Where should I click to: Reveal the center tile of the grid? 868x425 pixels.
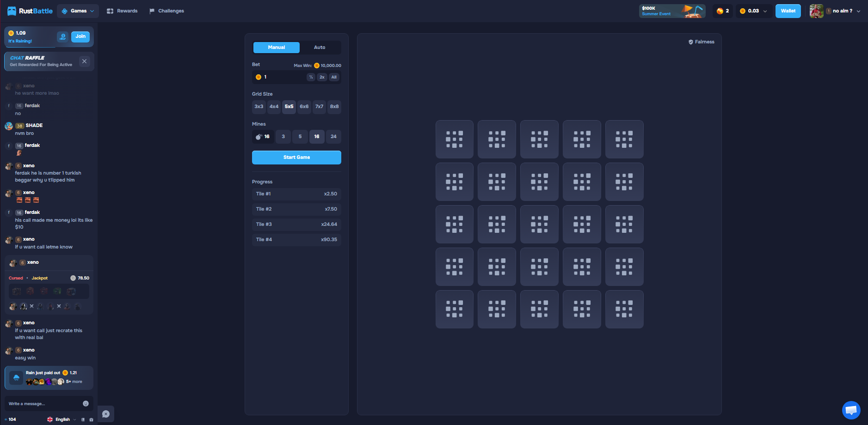coord(539,225)
